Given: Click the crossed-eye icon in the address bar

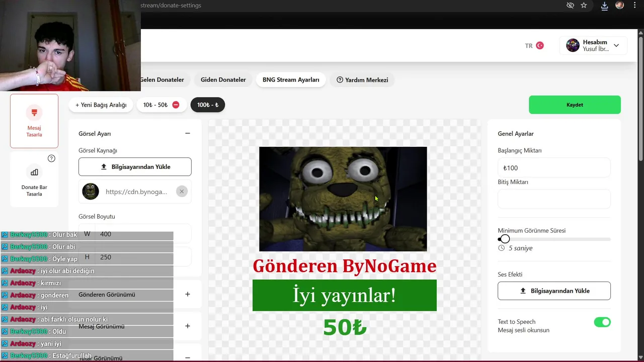Looking at the screenshot, I should 570,5.
